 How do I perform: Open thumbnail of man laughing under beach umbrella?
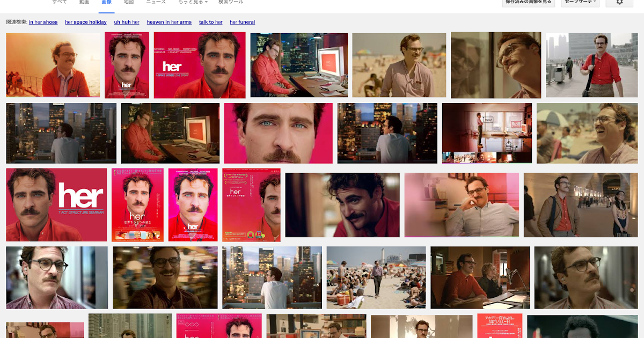tap(587, 133)
